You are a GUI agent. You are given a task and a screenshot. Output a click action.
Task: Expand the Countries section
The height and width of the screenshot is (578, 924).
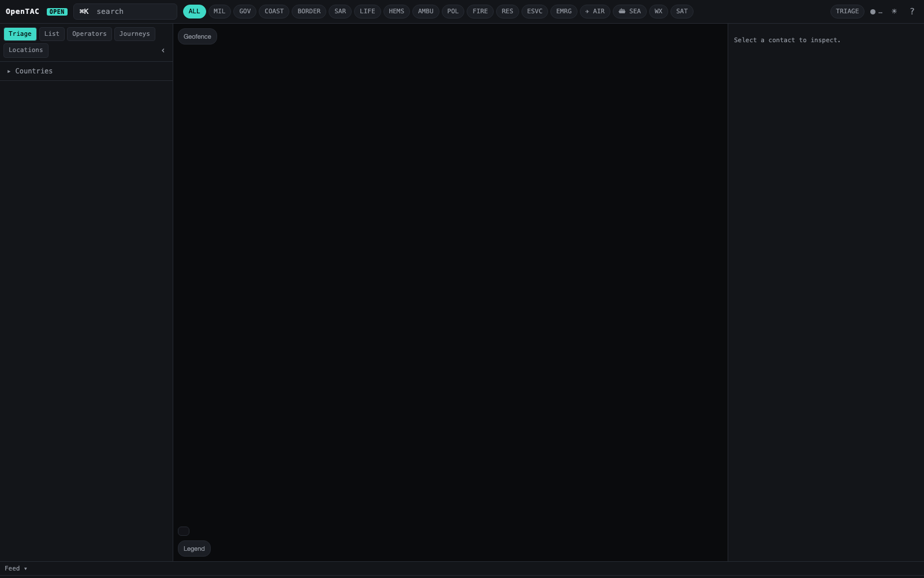(x=86, y=71)
